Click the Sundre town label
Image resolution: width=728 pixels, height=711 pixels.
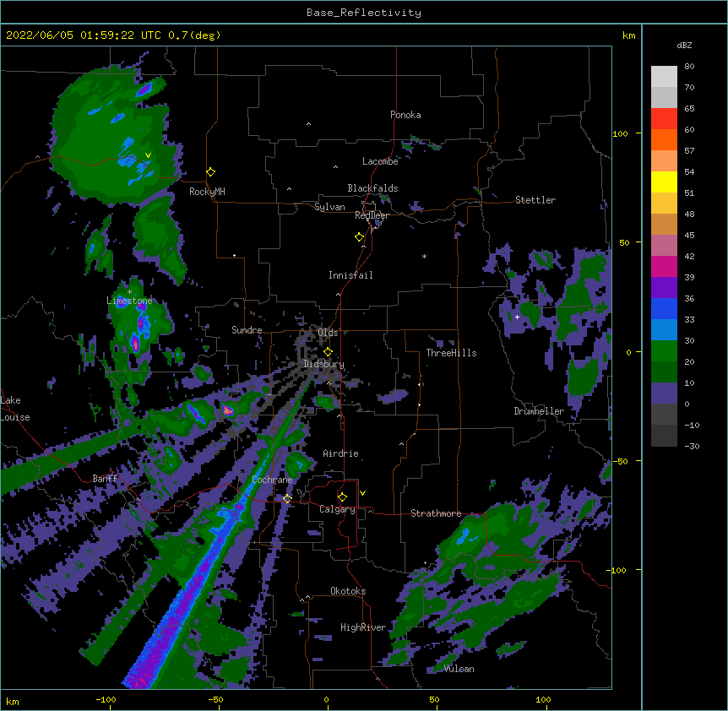247,330
